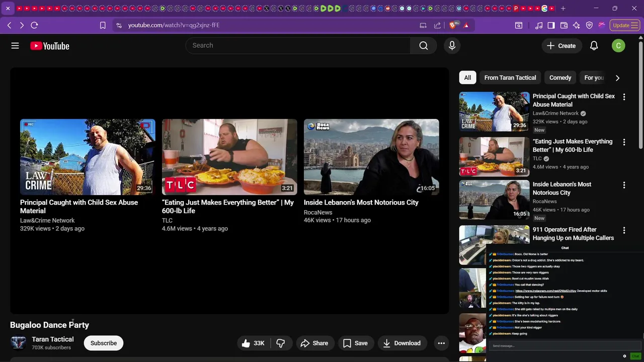Viewport: 644px width, 362px height.
Task: Click RocaNews channel in sidebar
Action: pyautogui.click(x=545, y=202)
